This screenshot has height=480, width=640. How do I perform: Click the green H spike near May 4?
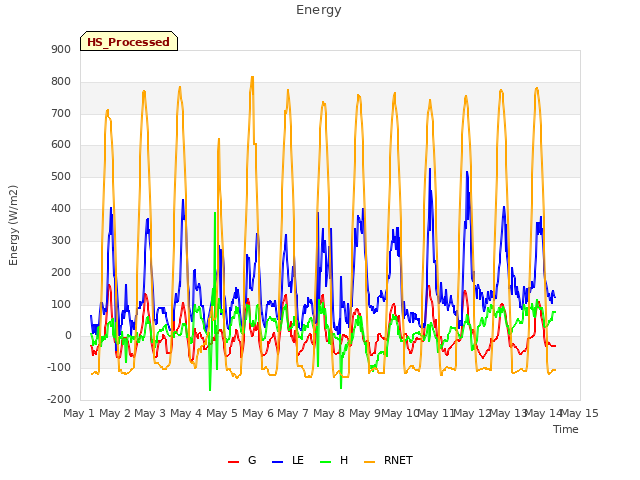pyautogui.click(x=215, y=213)
